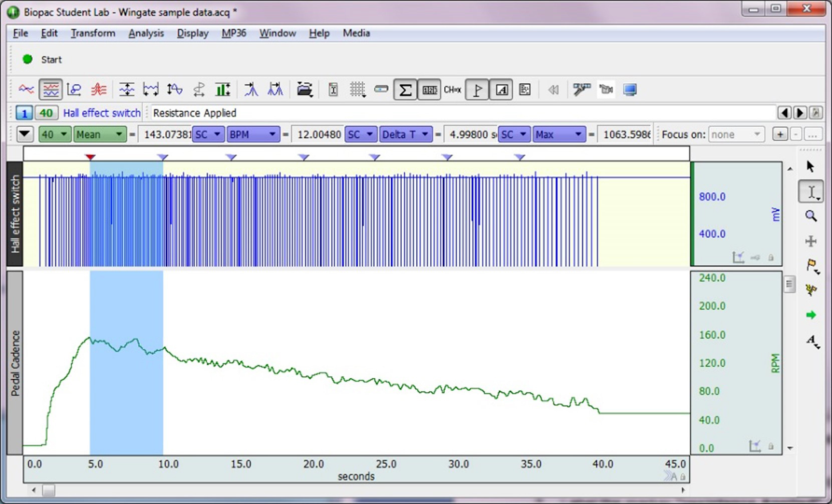Screen dimensions: 832x504
Task: Click the find cycle peak icon
Action: tap(251, 90)
